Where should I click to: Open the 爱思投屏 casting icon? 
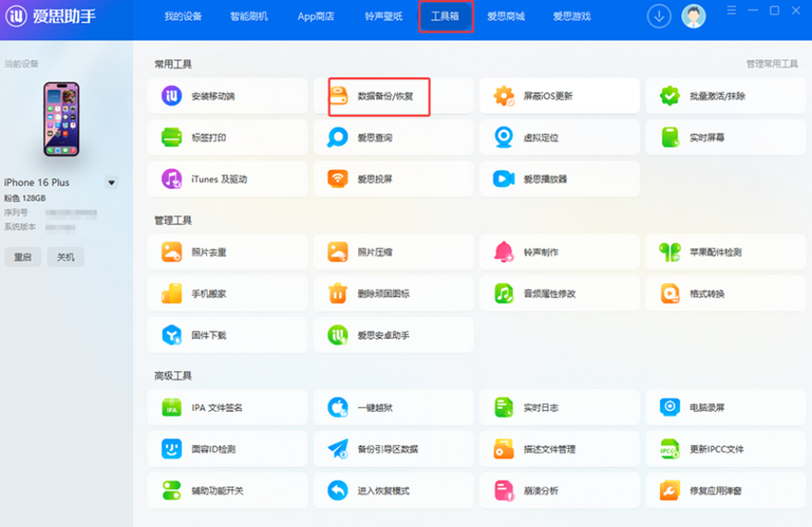pyautogui.click(x=338, y=179)
